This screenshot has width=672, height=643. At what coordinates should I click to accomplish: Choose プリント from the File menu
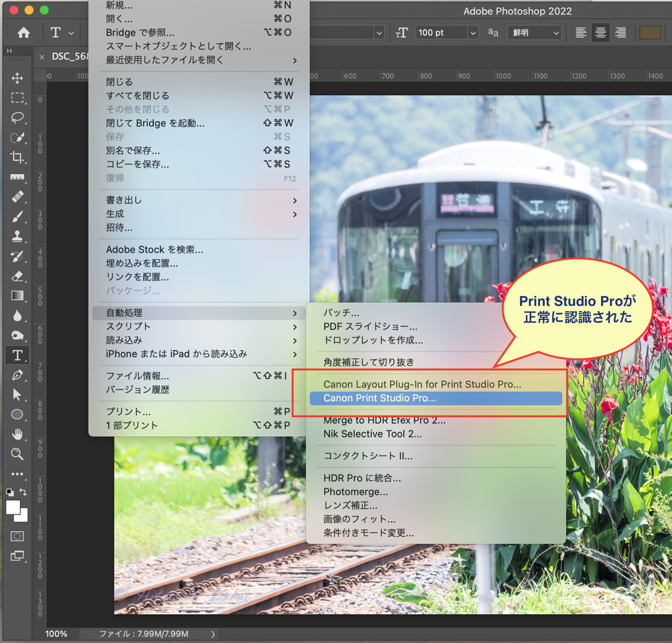point(199,412)
